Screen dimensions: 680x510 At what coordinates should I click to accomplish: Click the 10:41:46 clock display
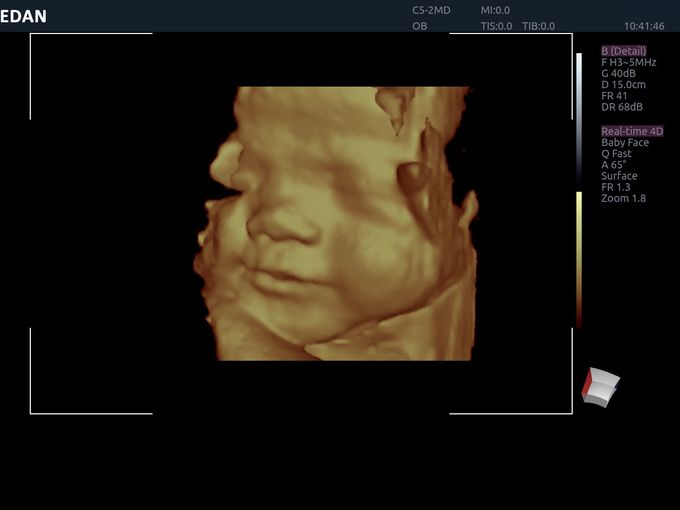pyautogui.click(x=644, y=26)
